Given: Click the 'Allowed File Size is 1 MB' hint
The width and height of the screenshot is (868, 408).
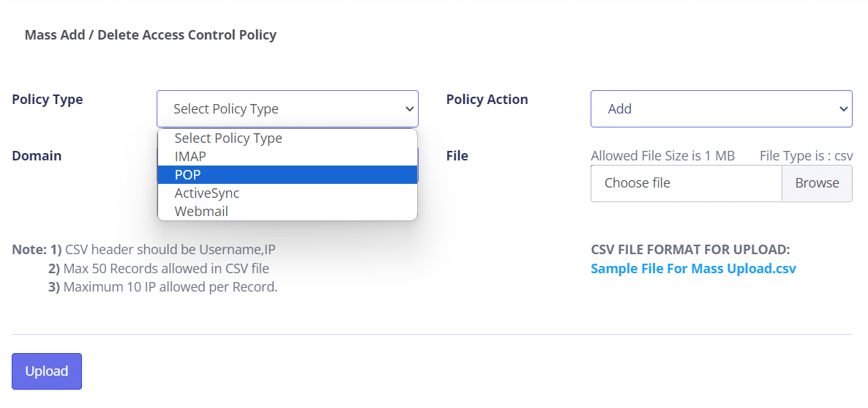Looking at the screenshot, I should 662,156.
